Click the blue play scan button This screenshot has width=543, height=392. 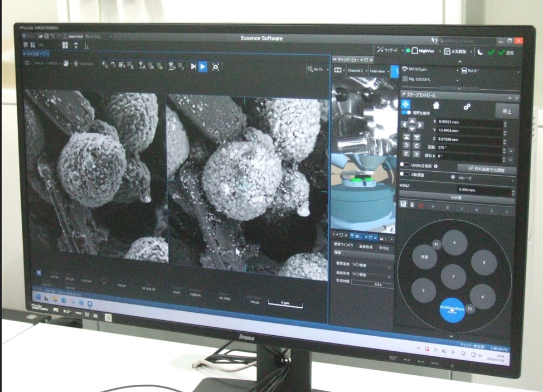(202, 66)
